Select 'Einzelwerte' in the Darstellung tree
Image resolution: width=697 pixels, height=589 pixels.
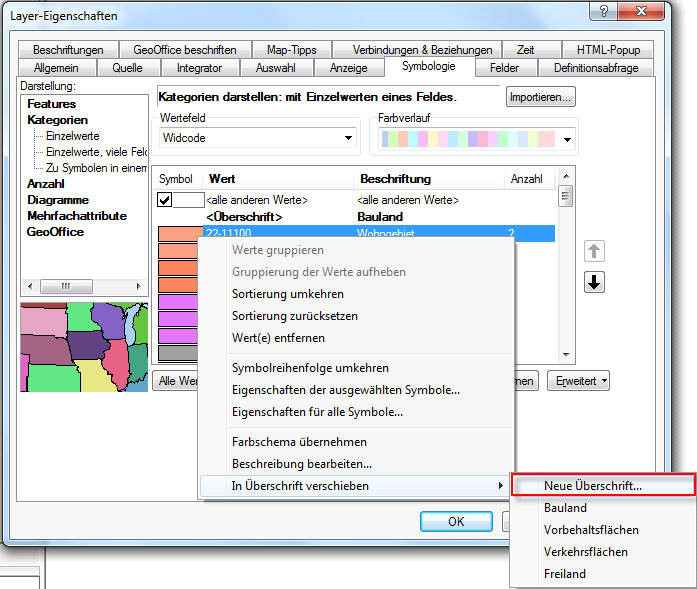pos(72,135)
